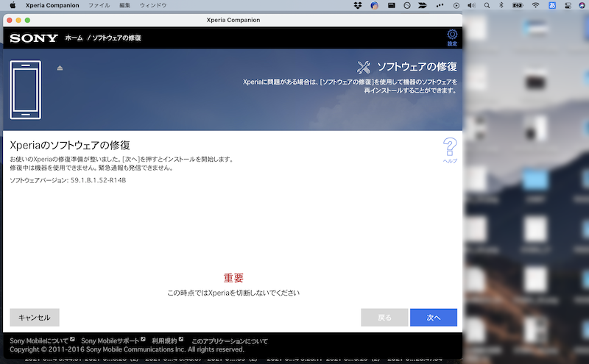589x364 pixels.
Task: Click the Xperia phone device icon
Action: click(x=26, y=90)
